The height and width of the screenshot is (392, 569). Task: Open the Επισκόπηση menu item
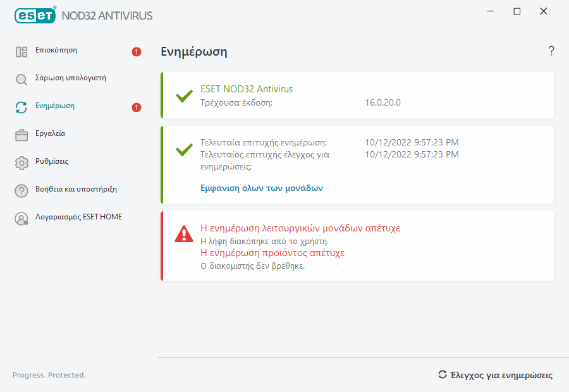[x=56, y=50]
